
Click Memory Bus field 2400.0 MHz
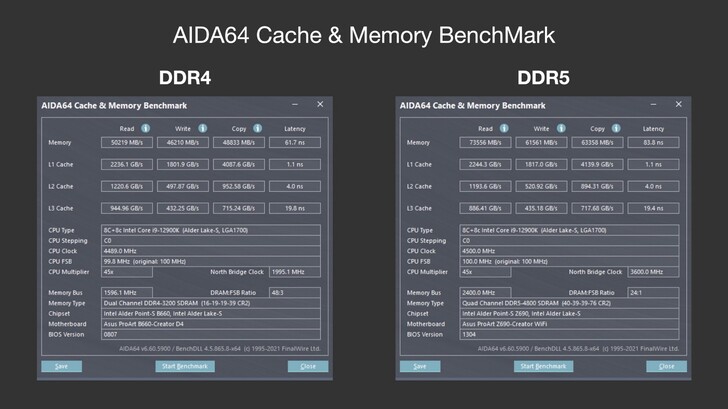[485, 292]
